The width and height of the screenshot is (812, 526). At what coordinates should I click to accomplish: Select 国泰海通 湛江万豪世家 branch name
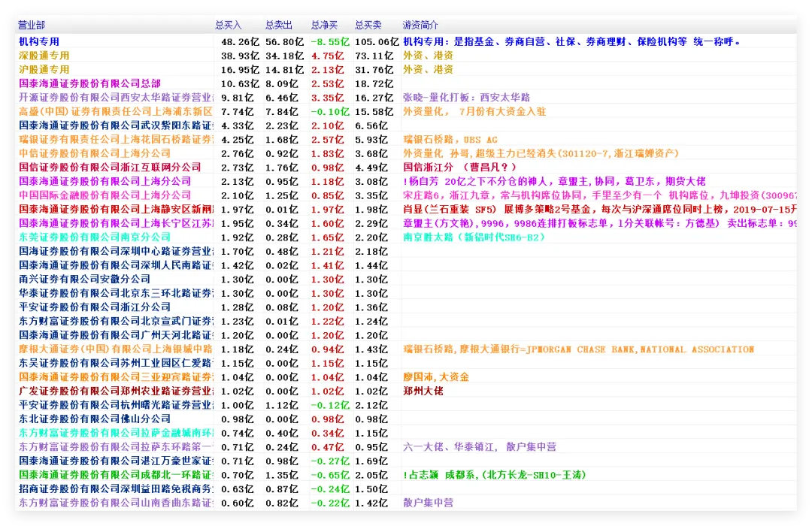[116, 461]
